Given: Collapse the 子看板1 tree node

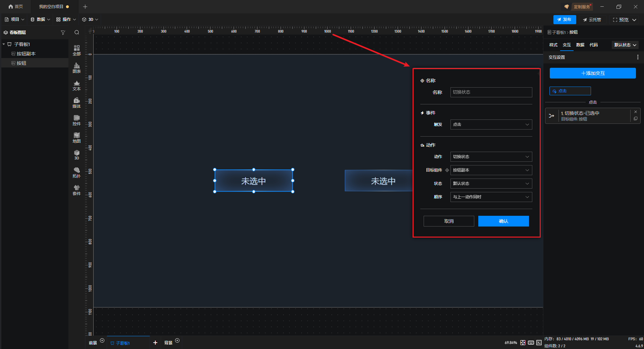Looking at the screenshot, I should [4, 44].
